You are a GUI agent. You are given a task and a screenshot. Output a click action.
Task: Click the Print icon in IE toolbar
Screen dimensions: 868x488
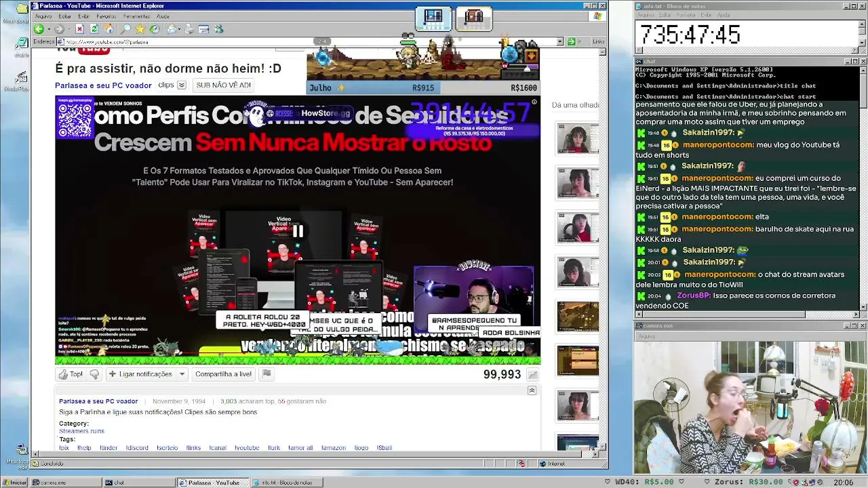(189, 29)
